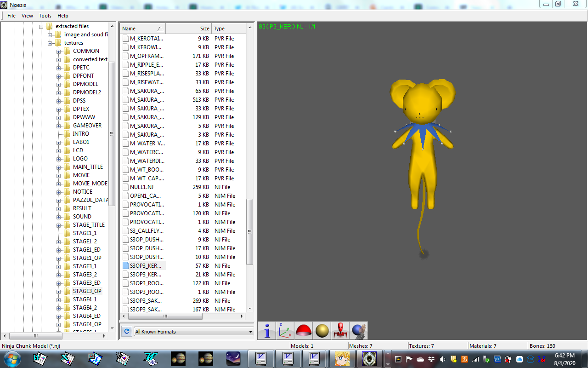Open the File menu
588x368 pixels.
pyautogui.click(x=11, y=16)
